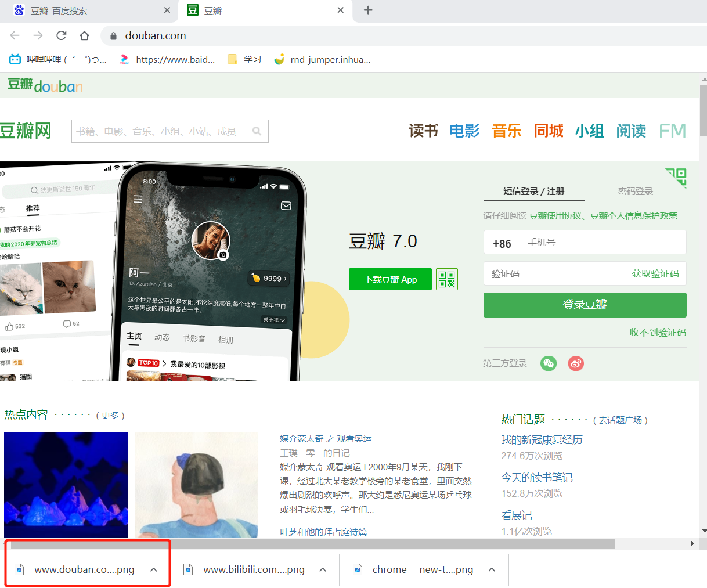707x588 pixels.
Task: Open the 读书 section
Action: click(x=423, y=131)
